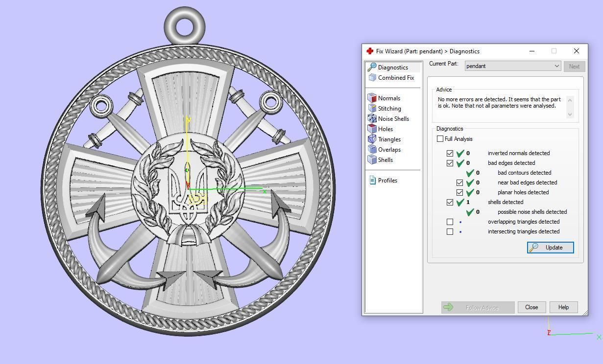Switch to the Shells section
Screen dimensions: 603x364
(x=385, y=160)
